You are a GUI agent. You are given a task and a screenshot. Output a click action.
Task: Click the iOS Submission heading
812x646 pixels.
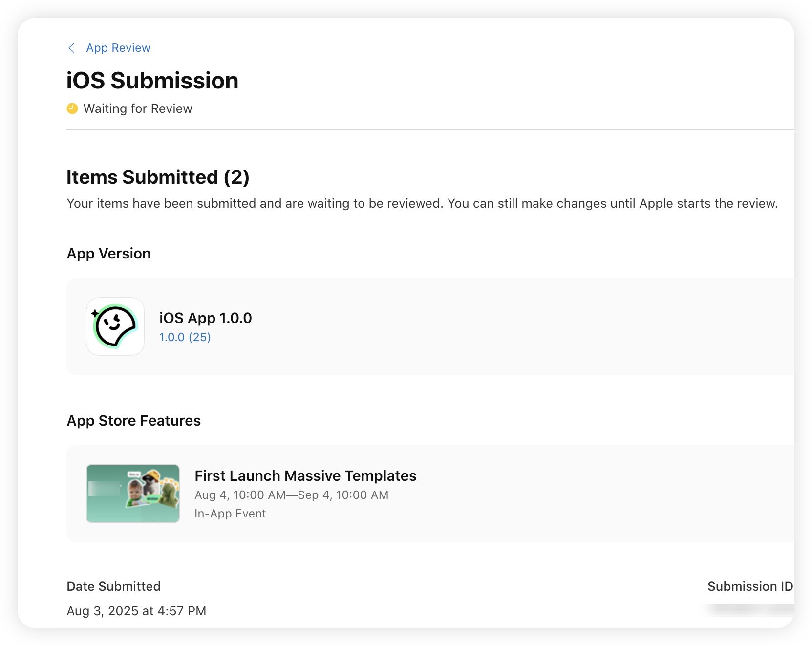pos(152,81)
